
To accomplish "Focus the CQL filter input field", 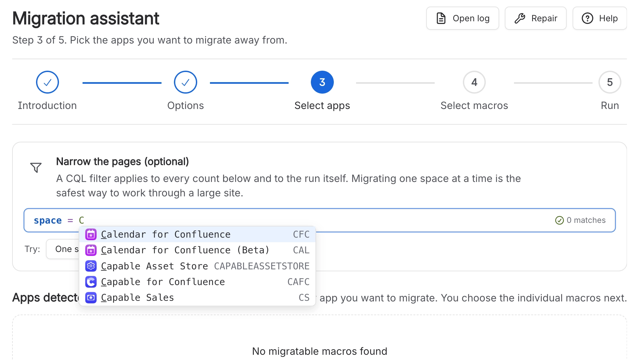I will 319,220.
